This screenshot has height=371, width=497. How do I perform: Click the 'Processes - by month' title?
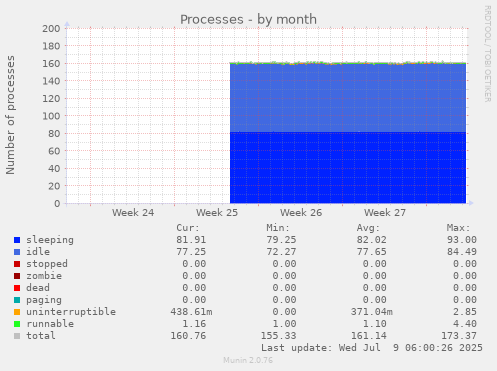coord(248,19)
